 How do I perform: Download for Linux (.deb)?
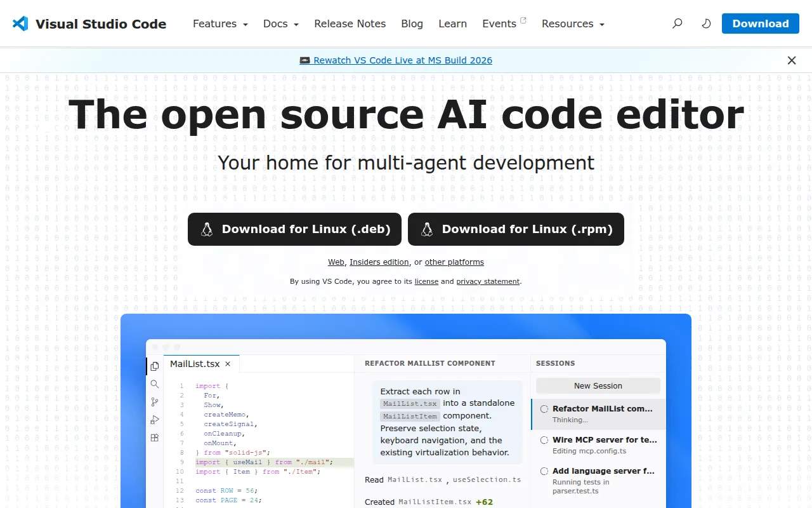(294, 229)
